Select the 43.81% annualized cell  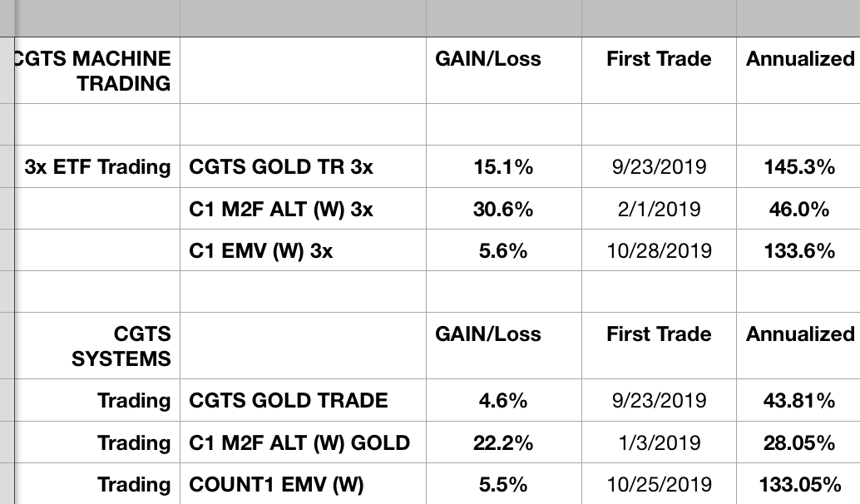pos(798,401)
